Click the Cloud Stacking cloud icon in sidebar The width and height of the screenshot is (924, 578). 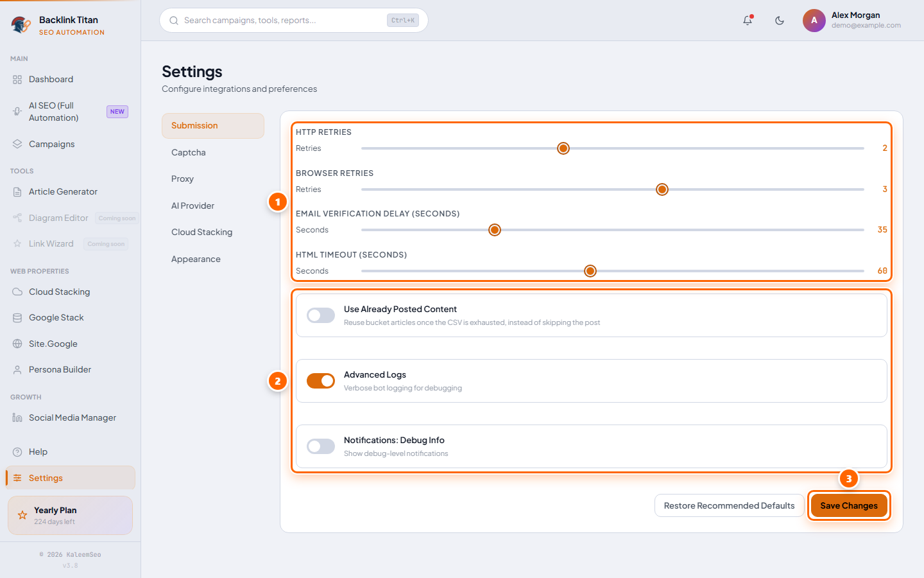pyautogui.click(x=17, y=292)
